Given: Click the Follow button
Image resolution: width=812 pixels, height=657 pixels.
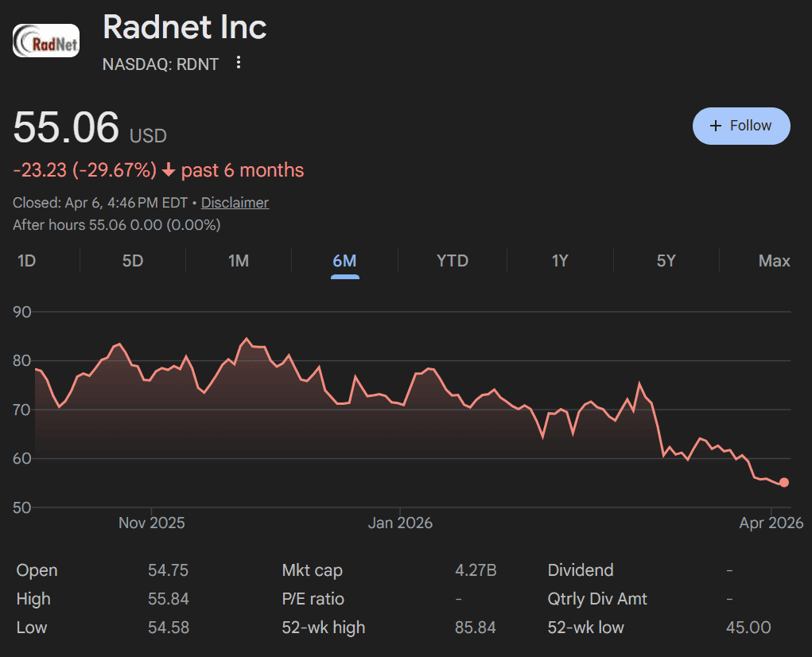Looking at the screenshot, I should point(741,126).
